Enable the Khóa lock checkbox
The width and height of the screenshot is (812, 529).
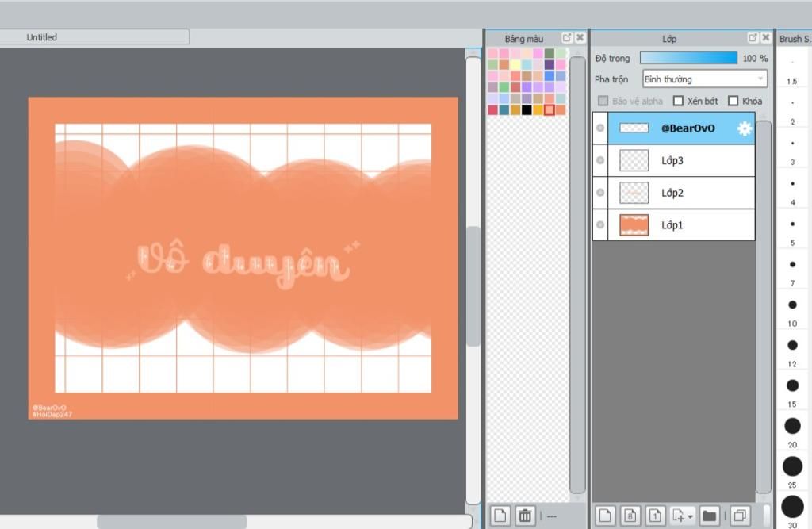(733, 101)
